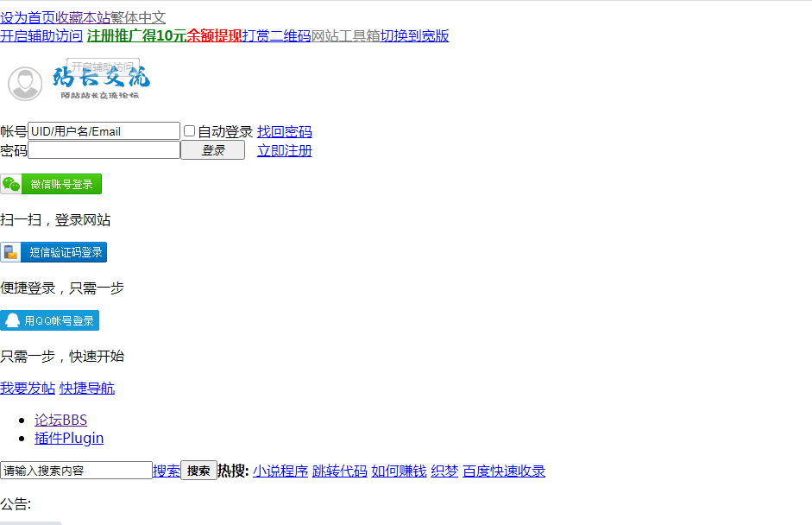Click the 收藏本站 link
Image resolution: width=812 pixels, height=525 pixels.
[83, 17]
